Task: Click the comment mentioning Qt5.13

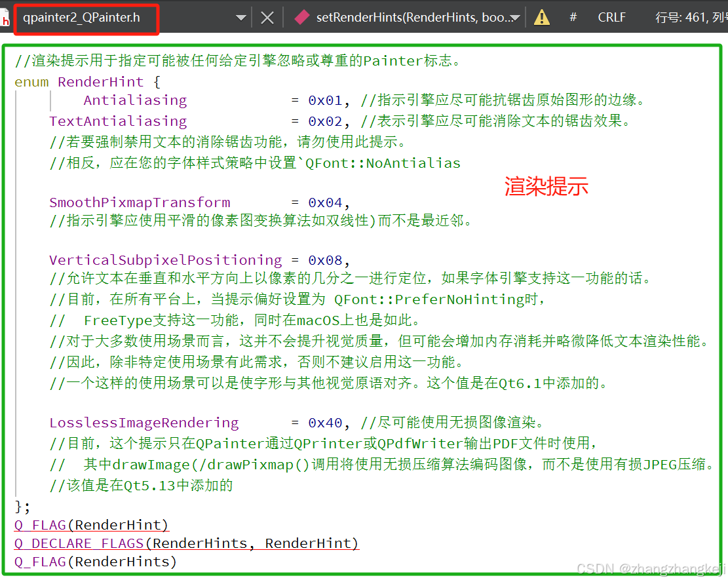Action: 141,486
